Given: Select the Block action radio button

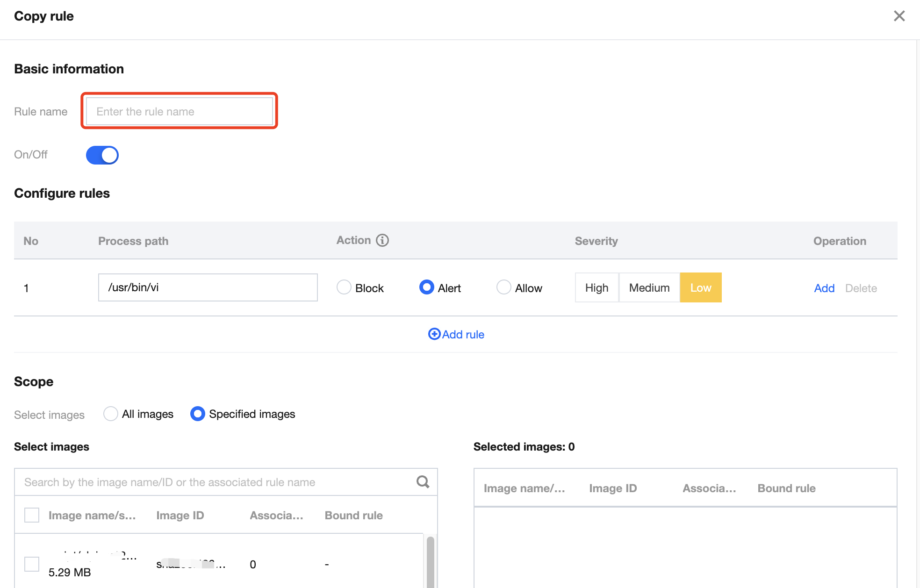Looking at the screenshot, I should pos(344,287).
